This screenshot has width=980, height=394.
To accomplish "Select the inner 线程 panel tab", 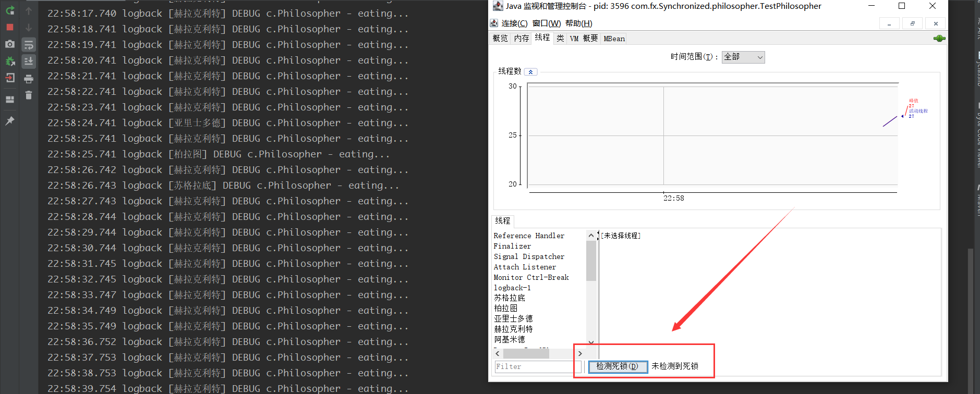I will point(503,221).
